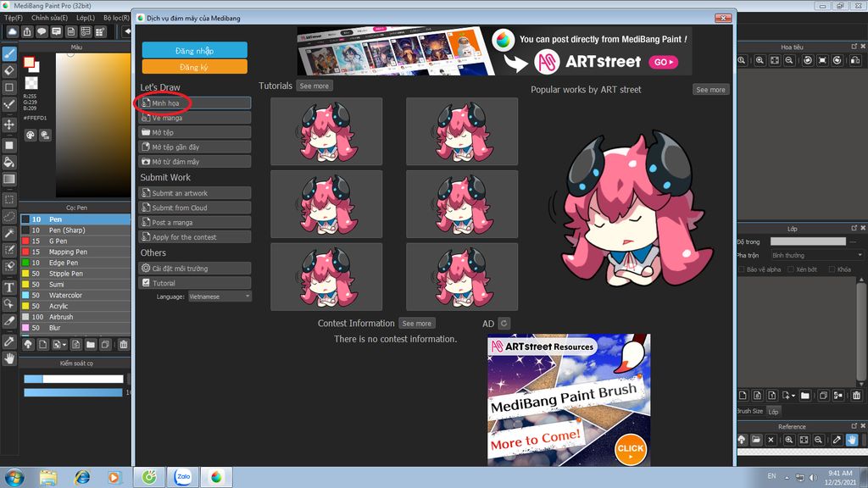Select the rectangular Select tool
This screenshot has width=868, height=488.
point(9,199)
